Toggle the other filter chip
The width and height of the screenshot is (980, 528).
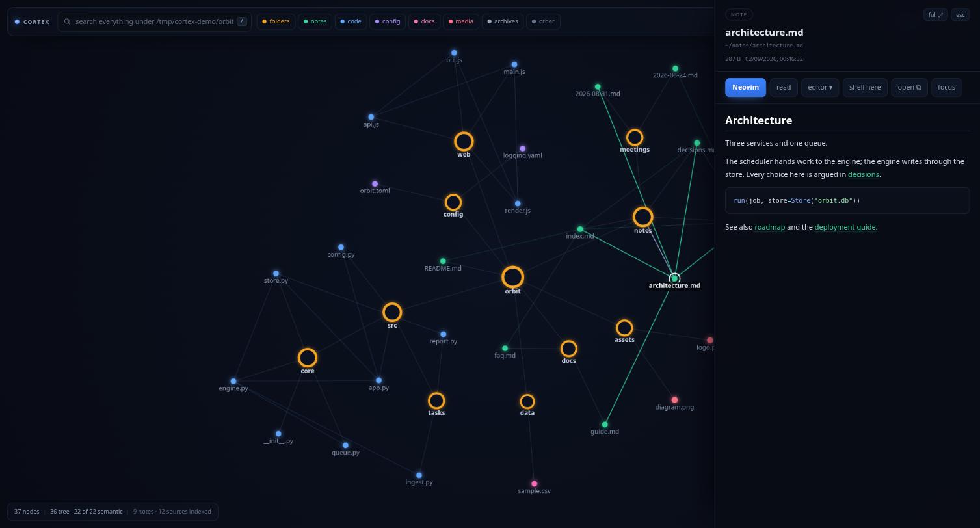[543, 21]
